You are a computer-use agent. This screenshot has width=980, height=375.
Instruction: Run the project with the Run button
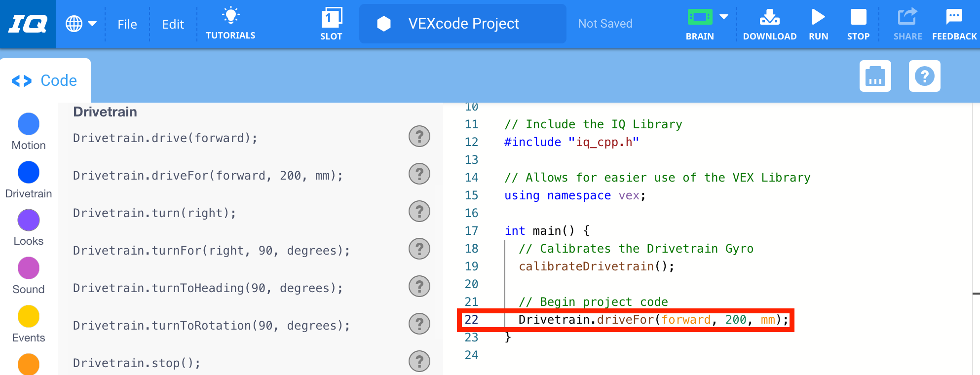(818, 18)
